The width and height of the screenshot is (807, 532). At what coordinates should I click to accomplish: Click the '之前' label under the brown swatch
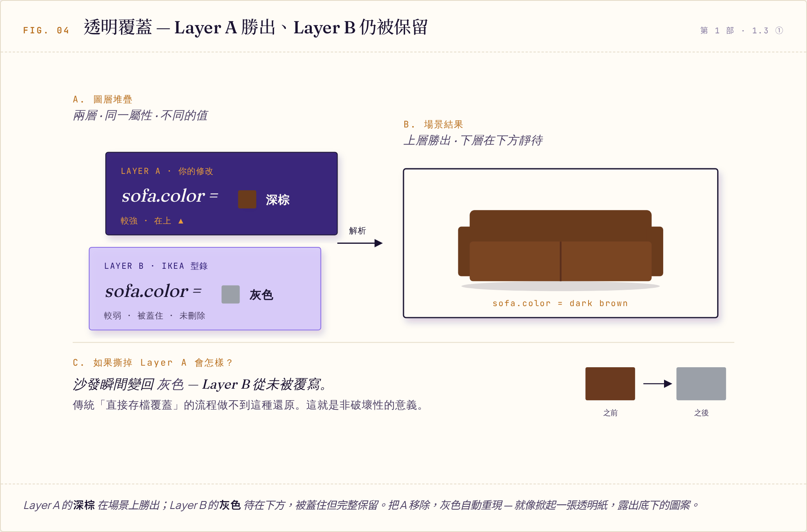coord(610,413)
